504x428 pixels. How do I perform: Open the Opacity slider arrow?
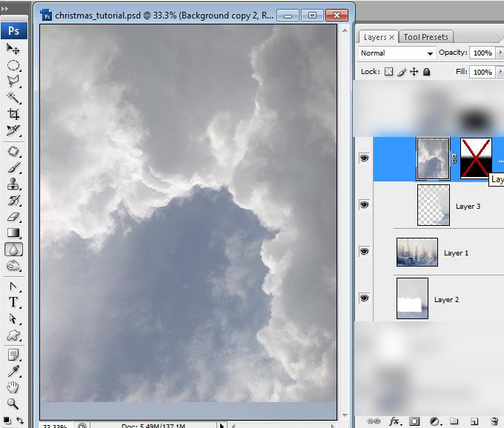[500, 53]
